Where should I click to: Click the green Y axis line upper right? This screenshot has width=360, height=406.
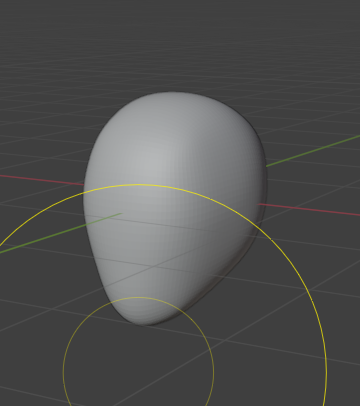click(313, 151)
